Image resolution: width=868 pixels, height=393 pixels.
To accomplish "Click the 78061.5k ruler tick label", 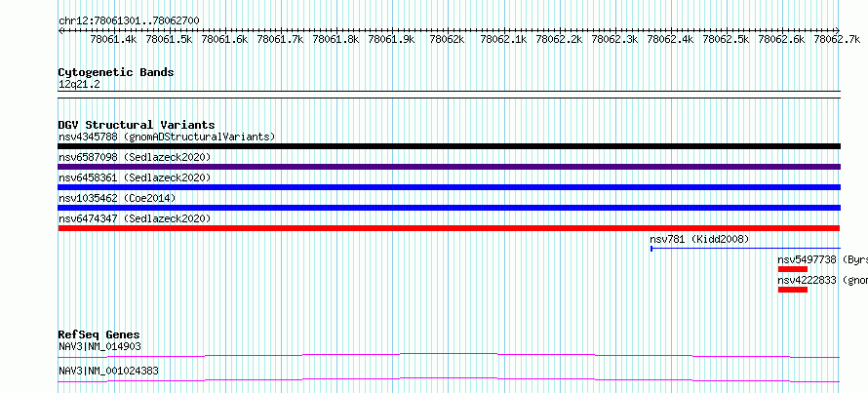I will point(169,40).
